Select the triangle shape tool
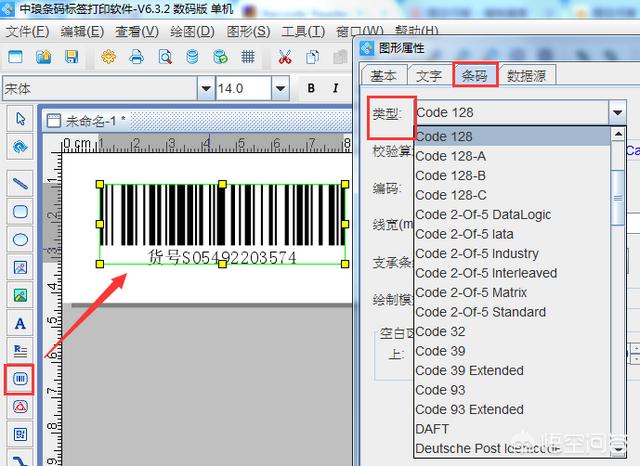The height and width of the screenshot is (466, 640). (x=20, y=407)
